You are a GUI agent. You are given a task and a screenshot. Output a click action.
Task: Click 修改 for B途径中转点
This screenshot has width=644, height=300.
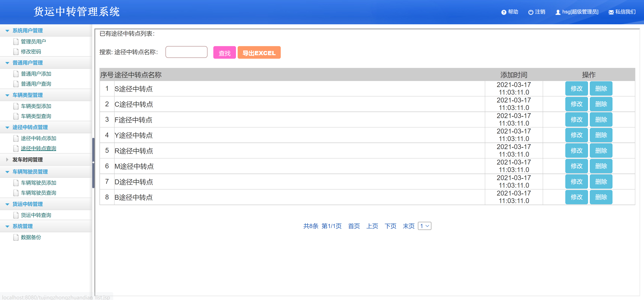pyautogui.click(x=576, y=197)
